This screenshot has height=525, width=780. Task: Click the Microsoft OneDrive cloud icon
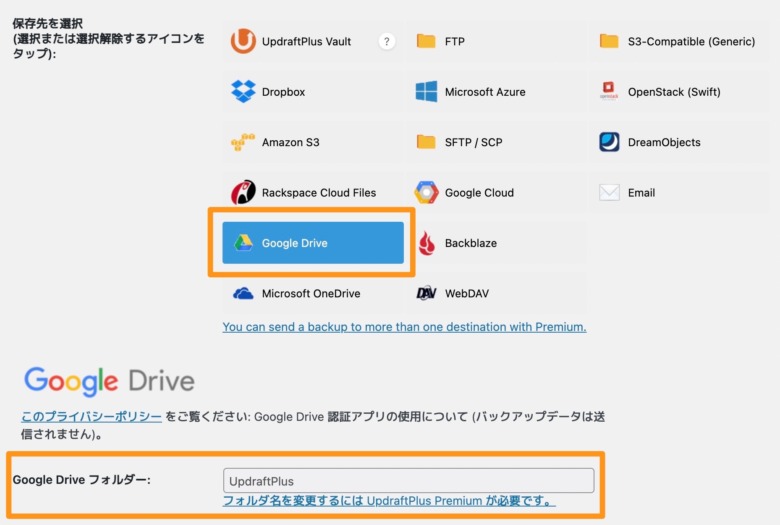click(243, 294)
